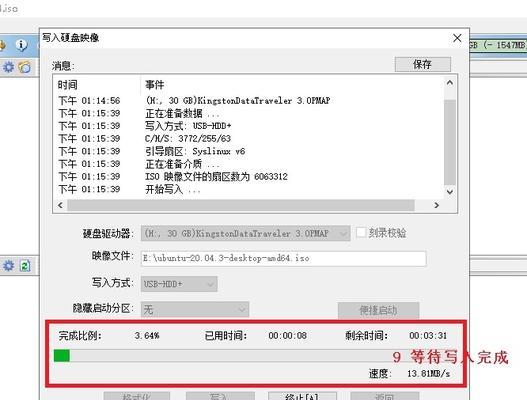Viewport: 527px width, 400px height.
Task: Toggle the 刻录校验 checkbox
Action: click(361, 233)
